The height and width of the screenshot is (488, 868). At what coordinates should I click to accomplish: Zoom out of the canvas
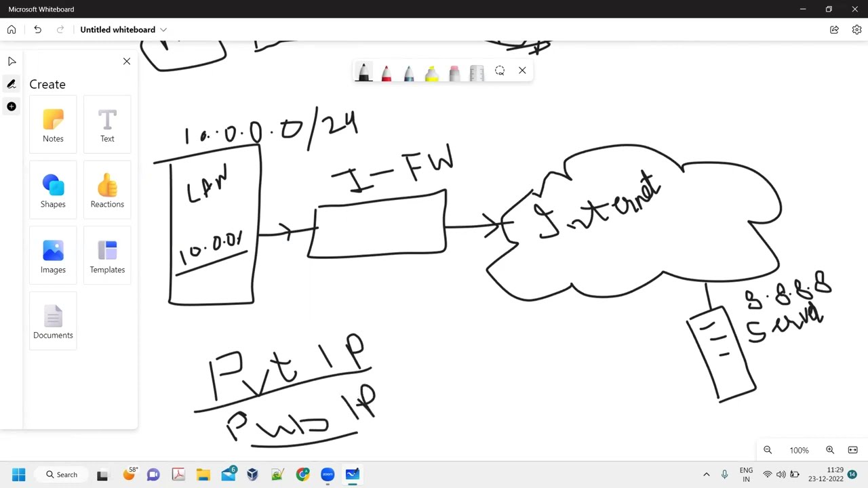coord(768,450)
